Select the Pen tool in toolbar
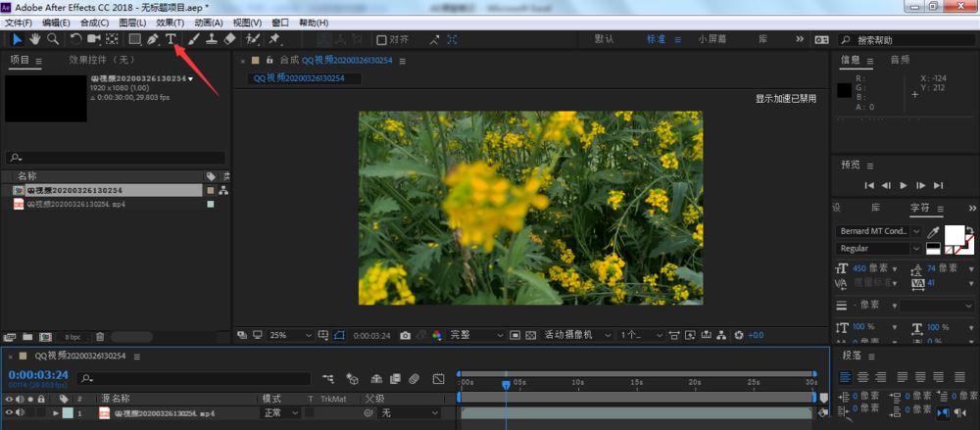This screenshot has width=980, height=430. 153,39
